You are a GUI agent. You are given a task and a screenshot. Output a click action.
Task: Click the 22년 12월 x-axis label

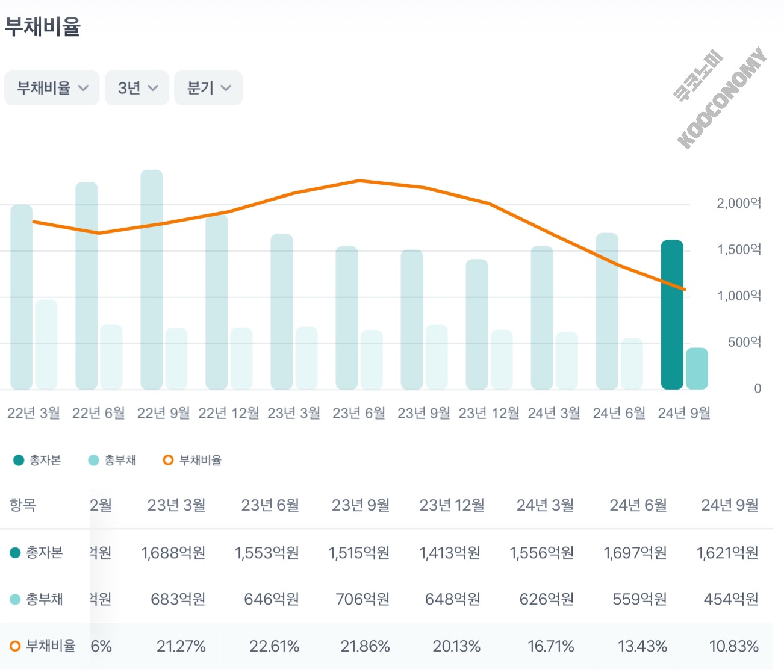pos(229,413)
